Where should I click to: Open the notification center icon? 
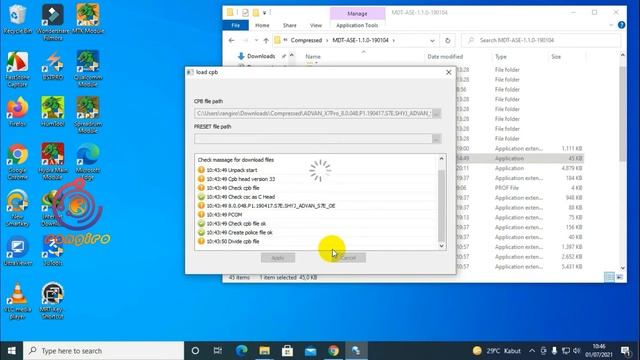click(x=625, y=351)
